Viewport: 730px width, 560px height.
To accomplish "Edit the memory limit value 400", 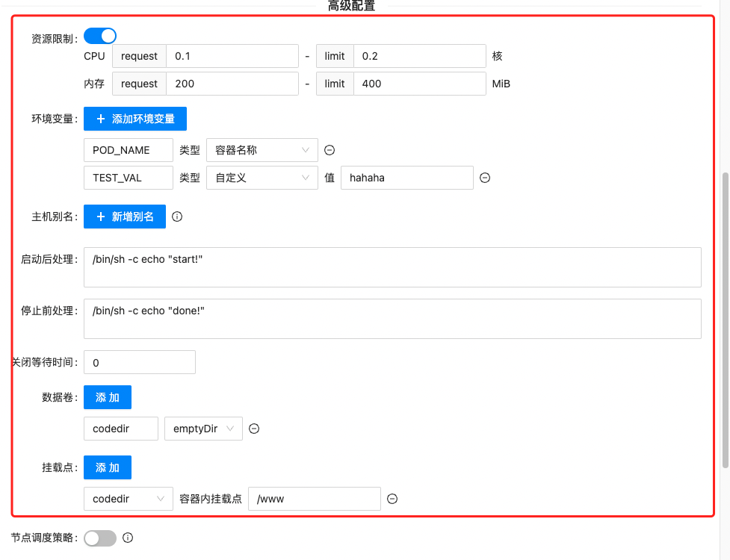I will click(419, 84).
